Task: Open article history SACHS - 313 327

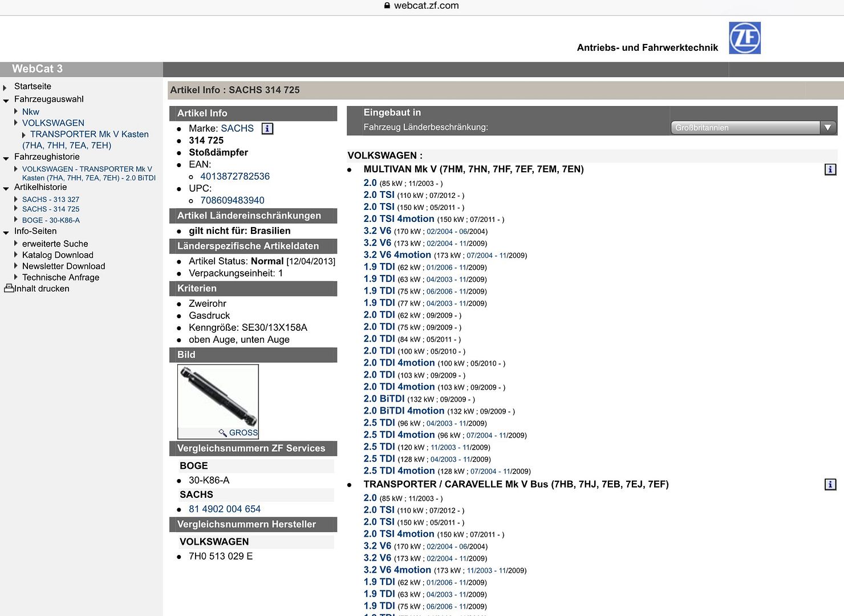Action: 51,199
